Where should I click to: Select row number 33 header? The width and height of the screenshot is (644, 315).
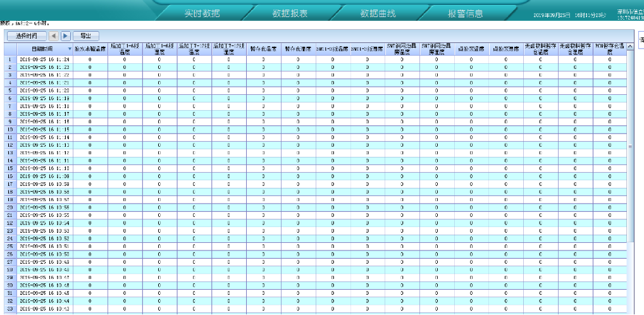[10, 309]
